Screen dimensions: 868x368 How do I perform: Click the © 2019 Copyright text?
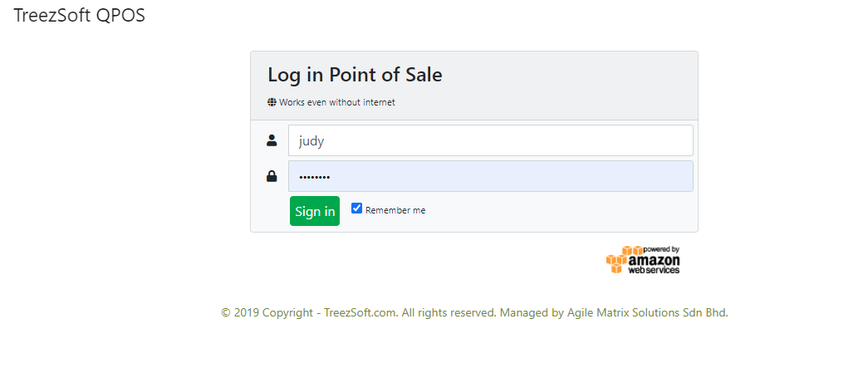267,312
